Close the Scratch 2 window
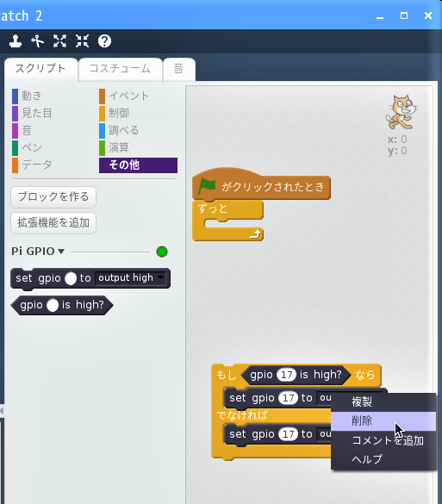 428,16
